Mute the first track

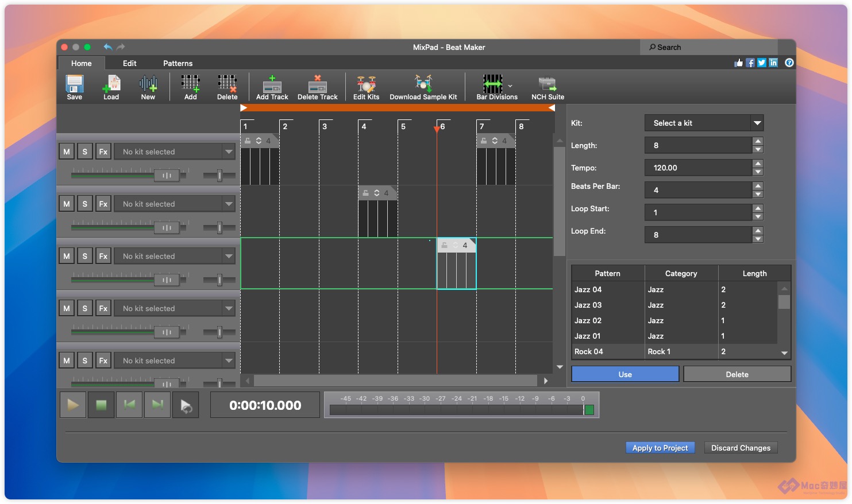67,152
